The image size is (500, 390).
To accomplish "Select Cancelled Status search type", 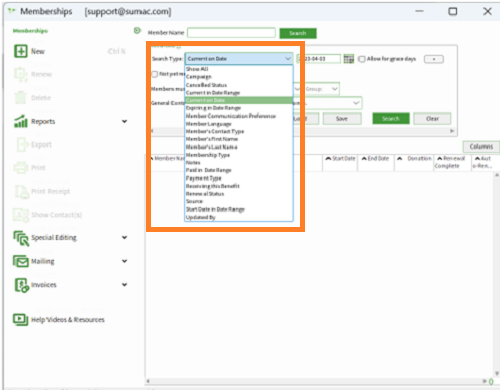I will pyautogui.click(x=239, y=85).
